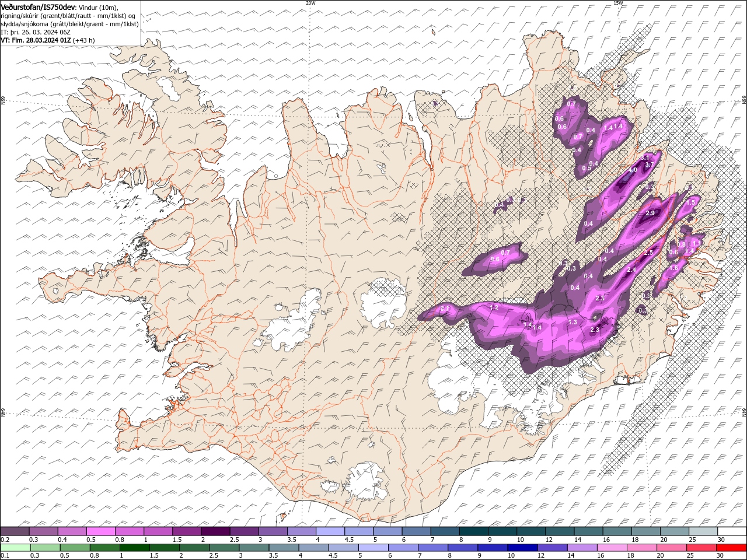The height and width of the screenshot is (560, 747).
Task: Click rain legend swatch between 3 and 3.5
Action: click(255, 548)
